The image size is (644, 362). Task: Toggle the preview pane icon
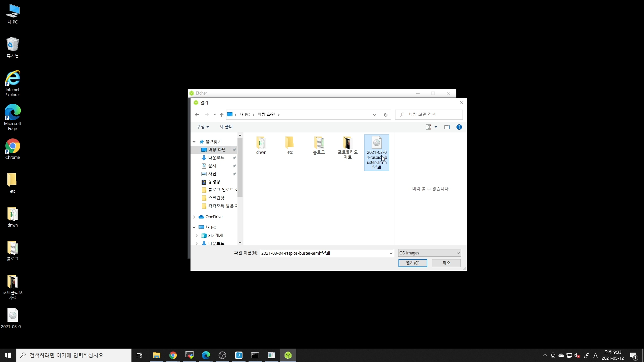(x=447, y=127)
